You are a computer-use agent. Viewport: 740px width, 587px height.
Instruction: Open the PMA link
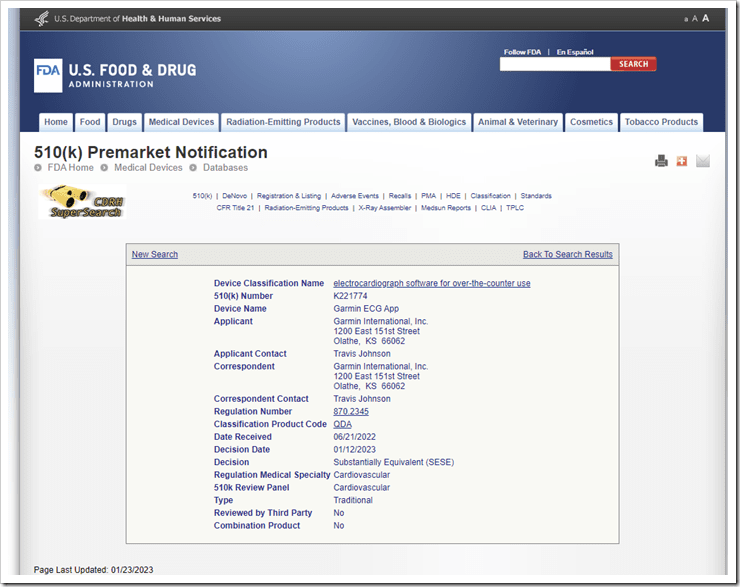pos(429,196)
